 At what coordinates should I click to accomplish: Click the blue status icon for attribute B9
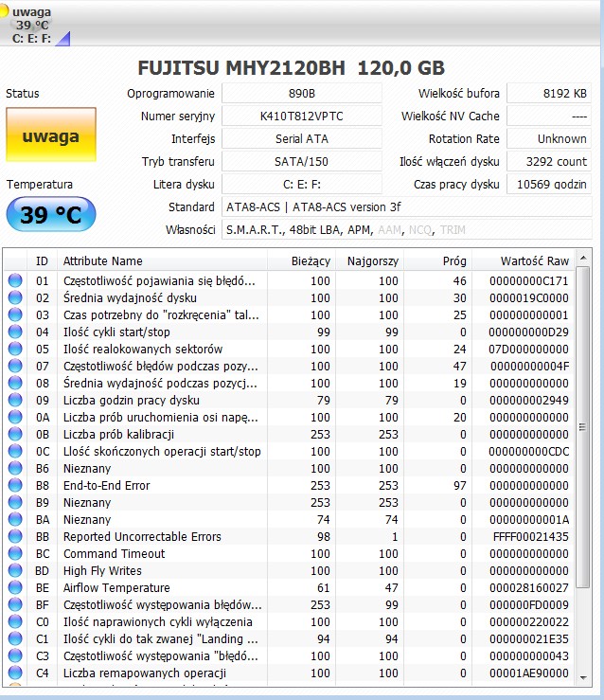(15, 502)
